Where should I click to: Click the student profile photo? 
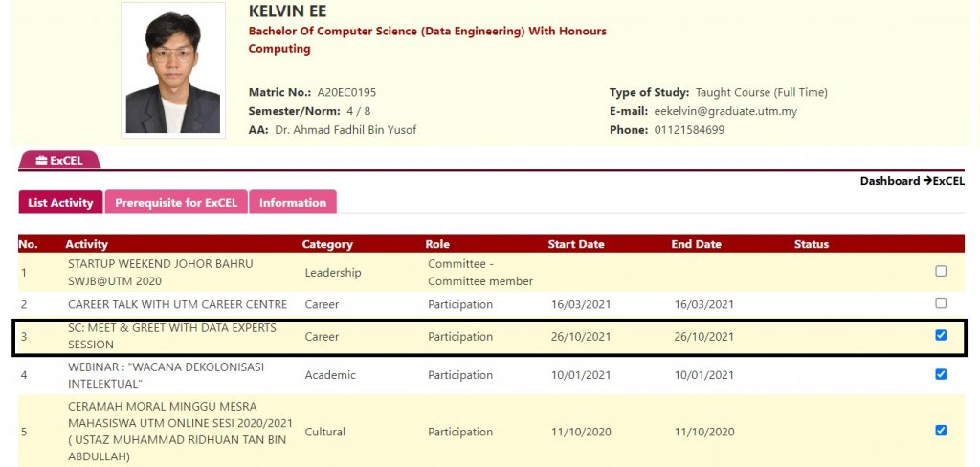click(173, 72)
